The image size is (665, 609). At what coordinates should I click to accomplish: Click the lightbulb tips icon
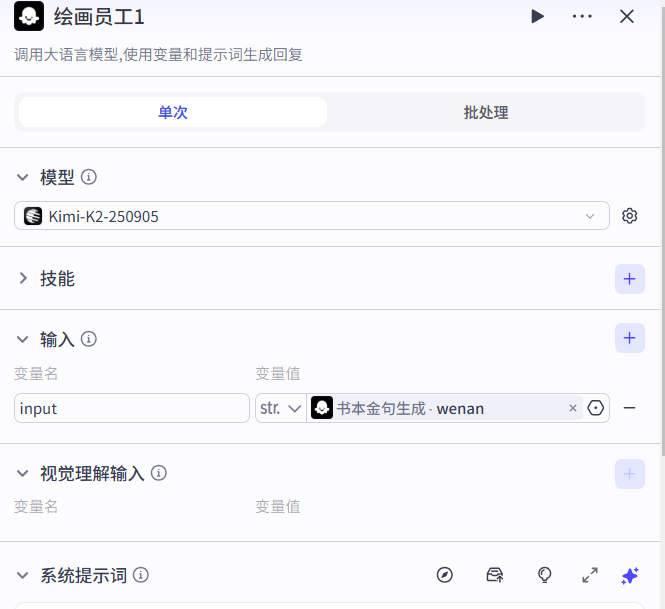[x=545, y=575]
